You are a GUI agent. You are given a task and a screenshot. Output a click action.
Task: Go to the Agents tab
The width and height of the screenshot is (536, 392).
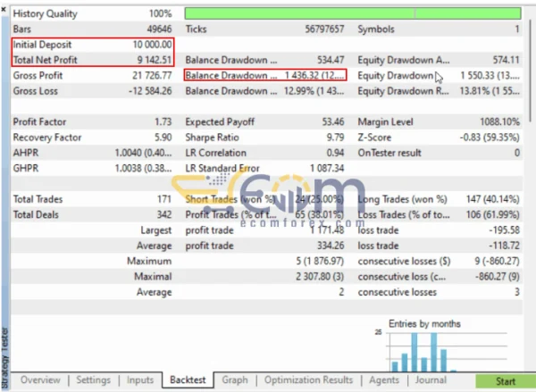(x=384, y=380)
